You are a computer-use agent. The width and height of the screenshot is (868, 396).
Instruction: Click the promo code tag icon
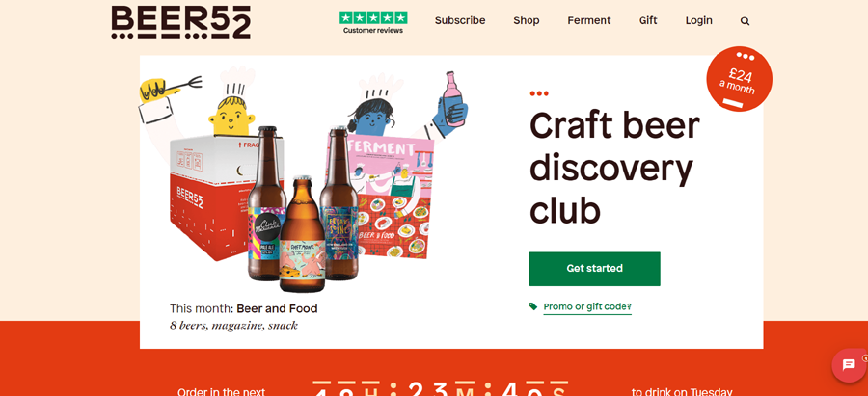[x=533, y=306]
